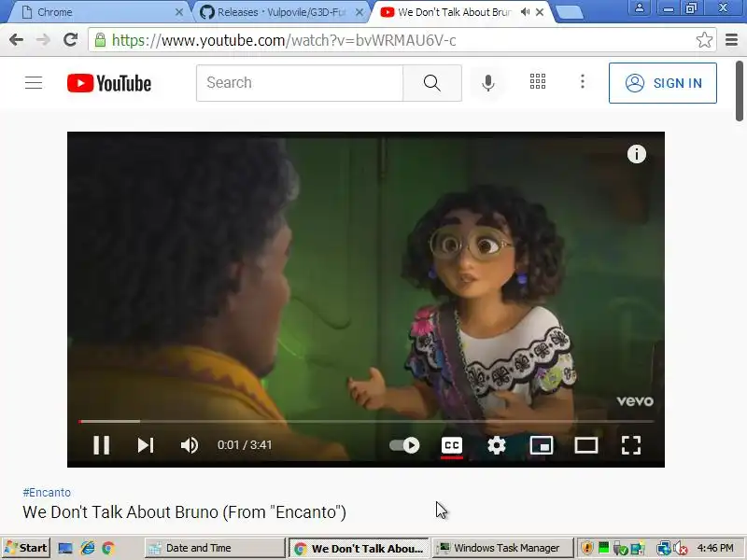Open the video info card icon
The height and width of the screenshot is (560, 747).
(x=637, y=154)
